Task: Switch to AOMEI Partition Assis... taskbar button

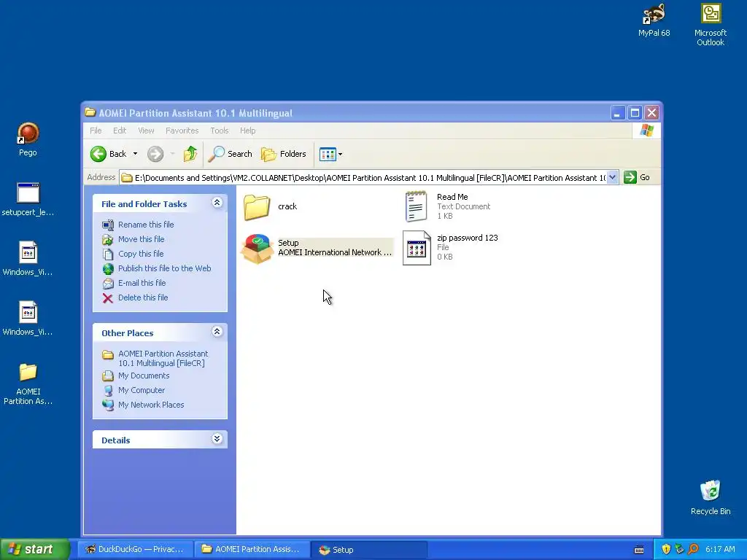Action: (252, 550)
